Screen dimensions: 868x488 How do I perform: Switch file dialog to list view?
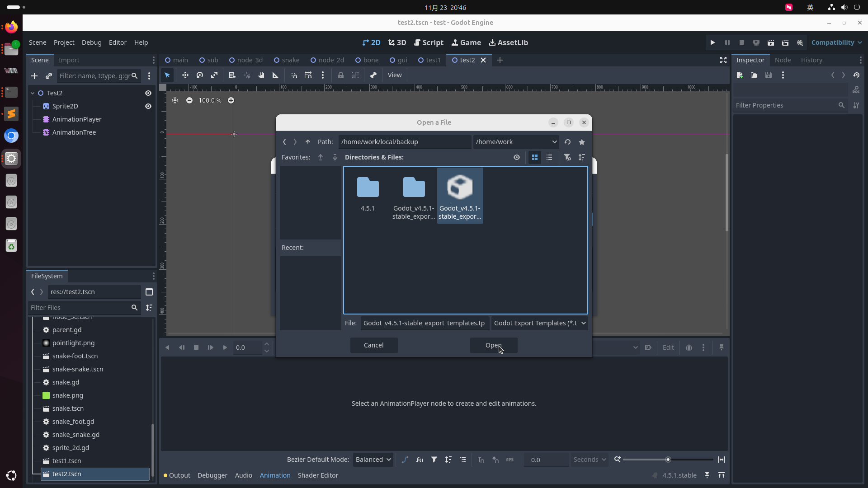[549, 157]
